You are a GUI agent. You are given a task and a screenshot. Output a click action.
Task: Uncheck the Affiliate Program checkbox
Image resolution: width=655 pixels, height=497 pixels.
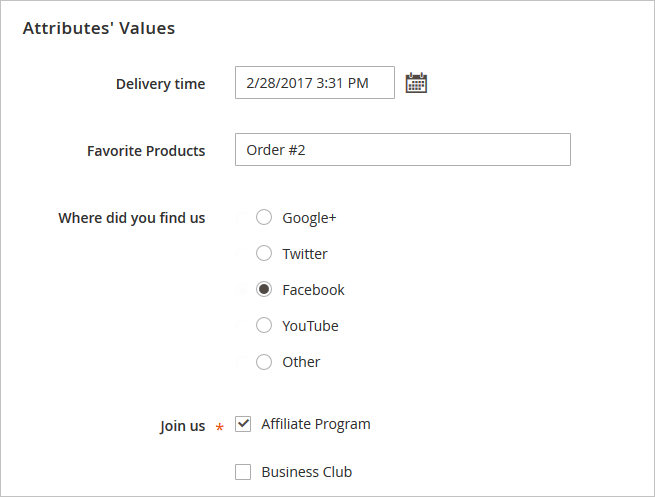pyautogui.click(x=243, y=424)
